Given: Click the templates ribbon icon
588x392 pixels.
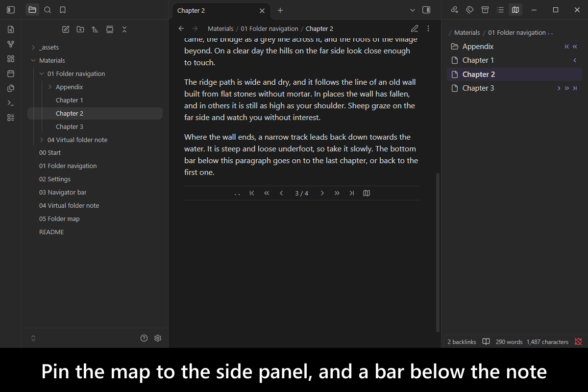Looking at the screenshot, I should 11,88.
